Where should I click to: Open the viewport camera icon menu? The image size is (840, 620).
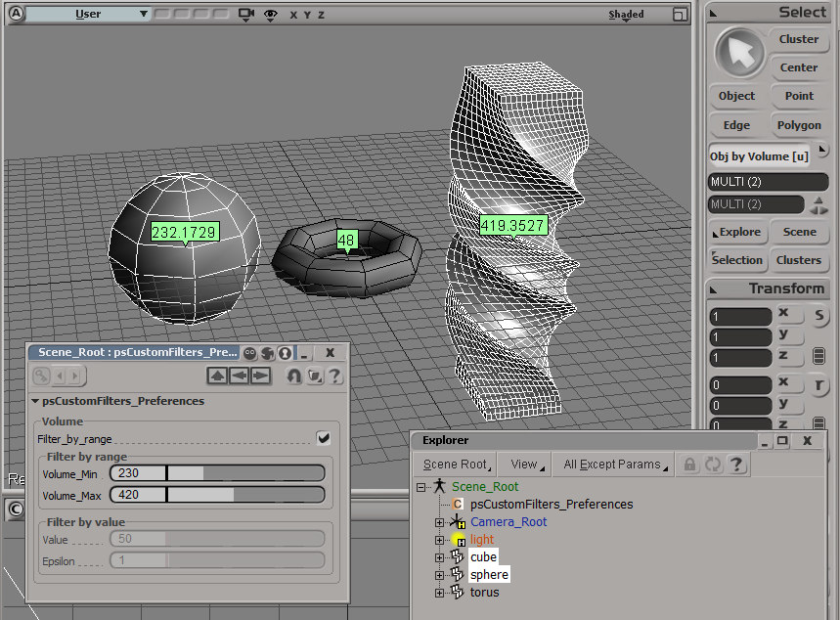coord(246,15)
